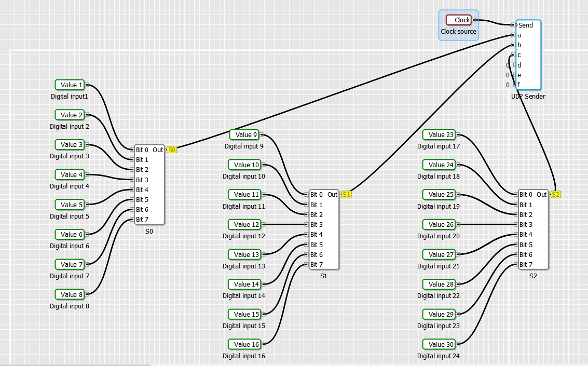
Task: Click the Digital input1 label
Action: pyautogui.click(x=70, y=97)
